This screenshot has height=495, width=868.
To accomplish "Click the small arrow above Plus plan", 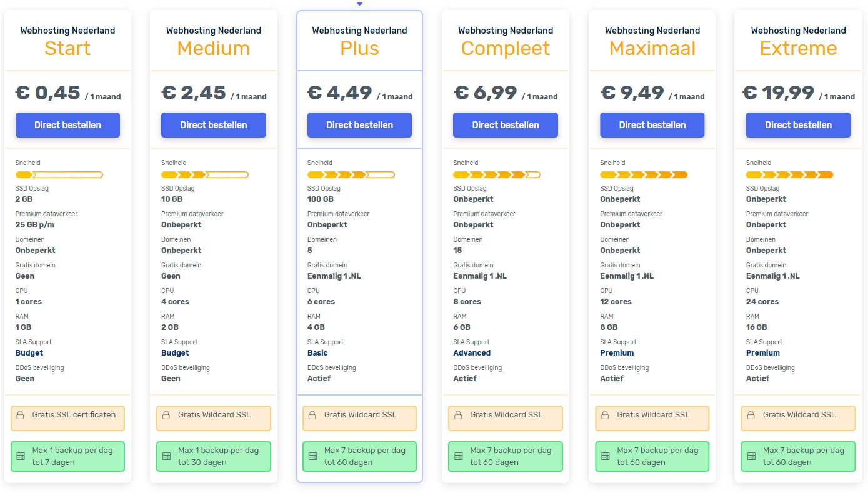I will [359, 4].
